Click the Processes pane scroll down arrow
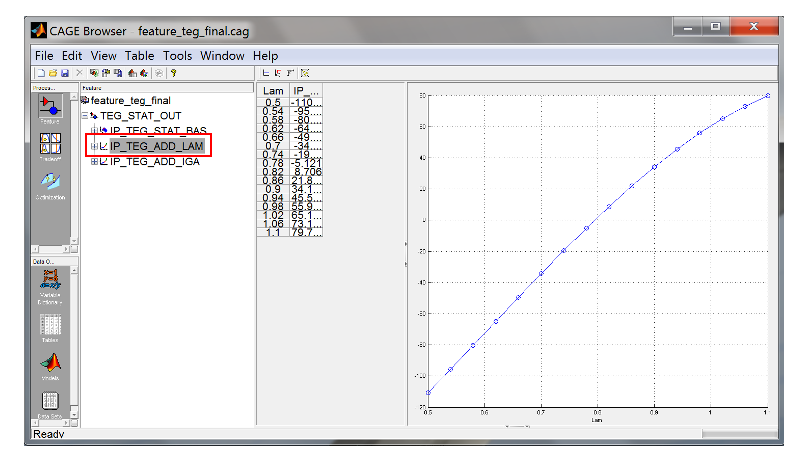 click(x=74, y=241)
